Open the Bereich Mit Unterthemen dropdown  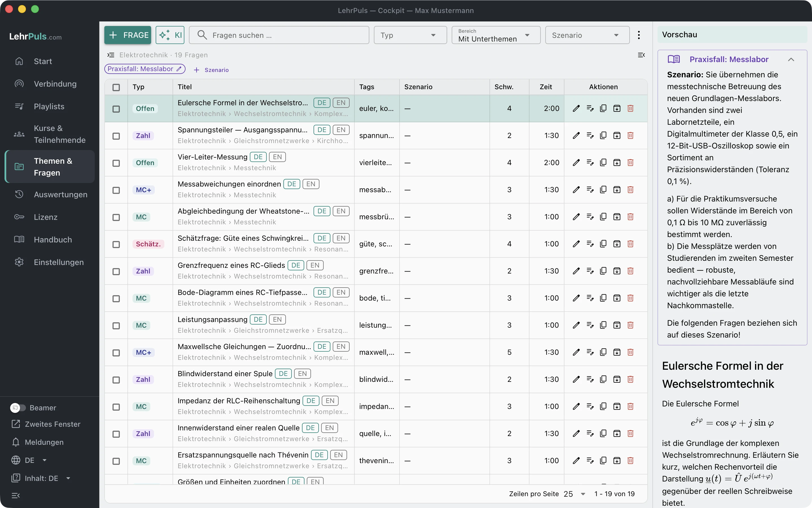[x=496, y=35]
